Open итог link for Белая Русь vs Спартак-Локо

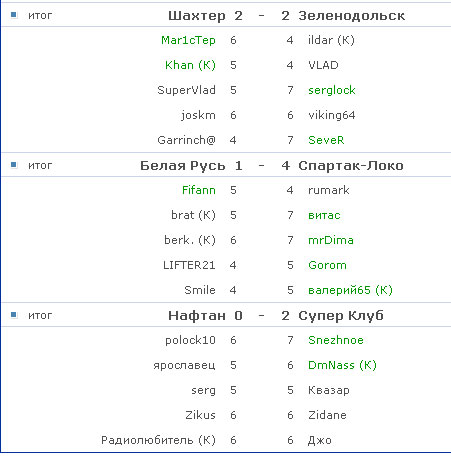(x=40, y=165)
